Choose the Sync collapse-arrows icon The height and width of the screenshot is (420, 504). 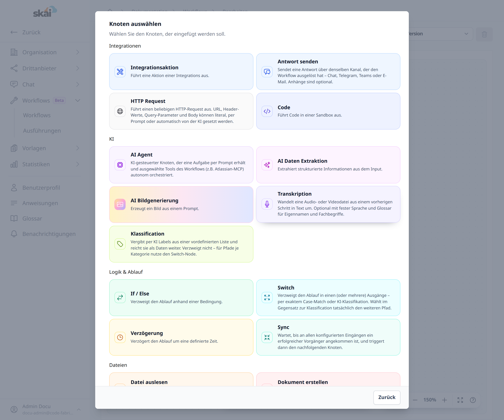[267, 337]
